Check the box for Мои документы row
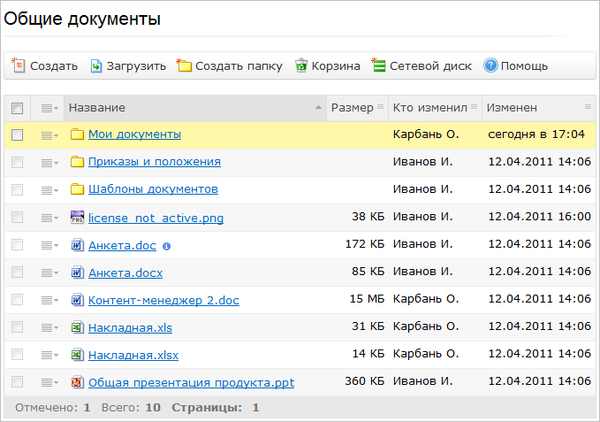The image size is (600, 422). [17, 135]
